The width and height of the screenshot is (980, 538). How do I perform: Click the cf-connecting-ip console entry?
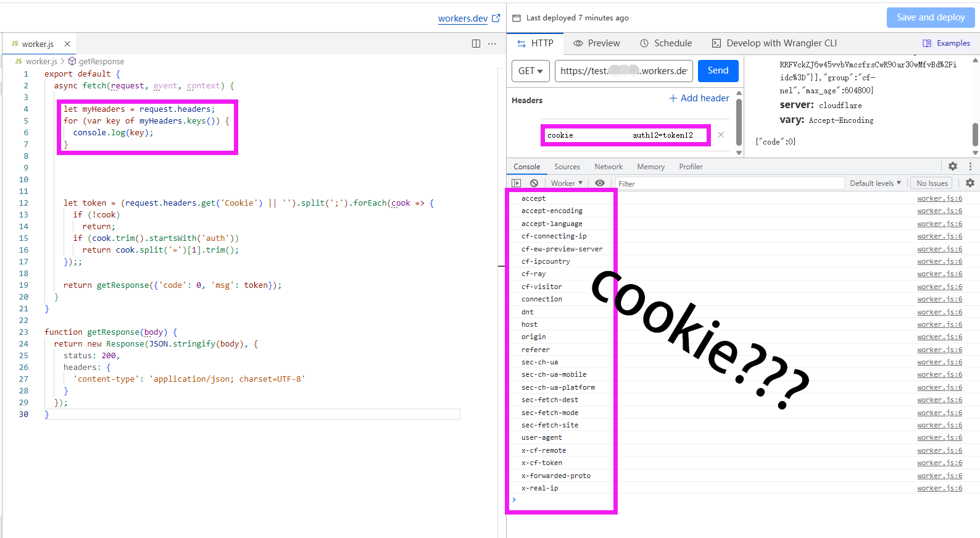[x=554, y=236]
